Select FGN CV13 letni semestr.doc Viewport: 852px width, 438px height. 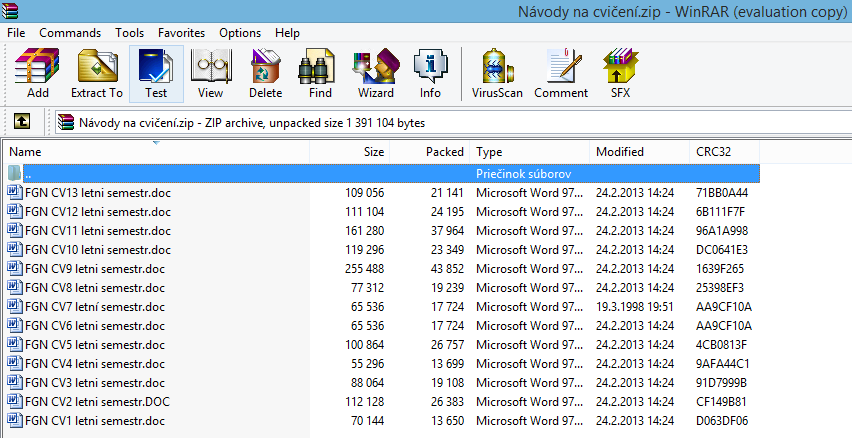(x=98, y=192)
